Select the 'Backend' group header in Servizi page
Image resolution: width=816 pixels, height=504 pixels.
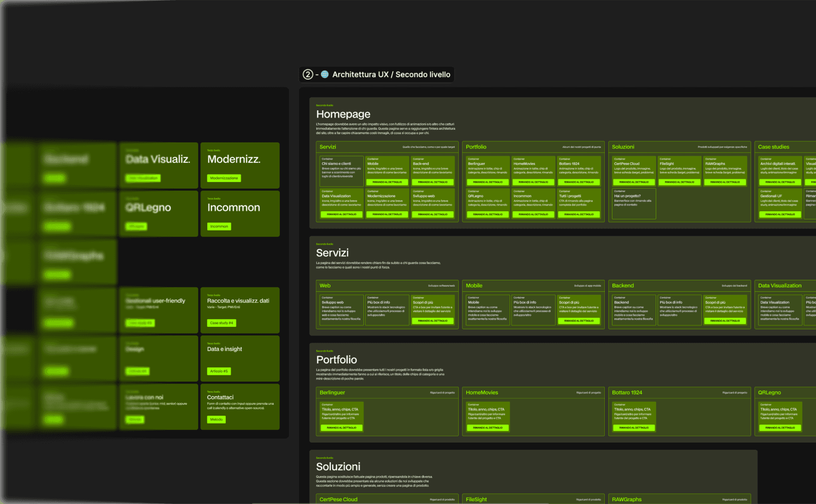(623, 286)
